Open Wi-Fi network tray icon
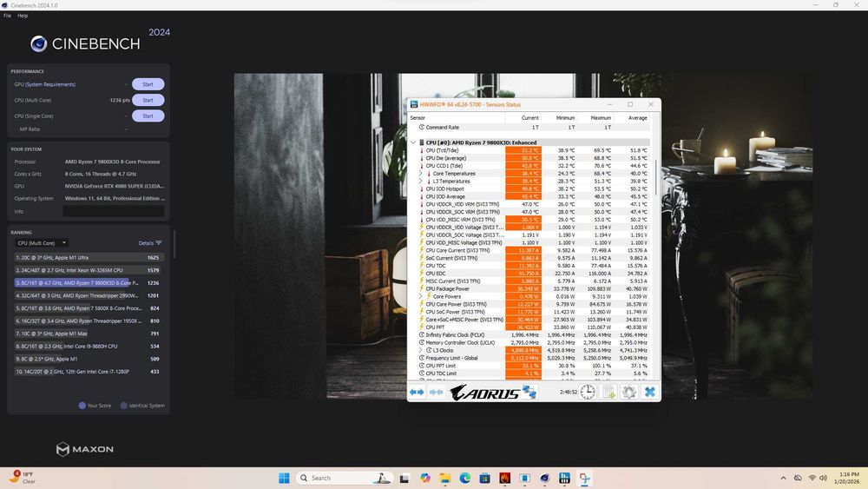This screenshot has height=489, width=868. pyautogui.click(x=812, y=478)
